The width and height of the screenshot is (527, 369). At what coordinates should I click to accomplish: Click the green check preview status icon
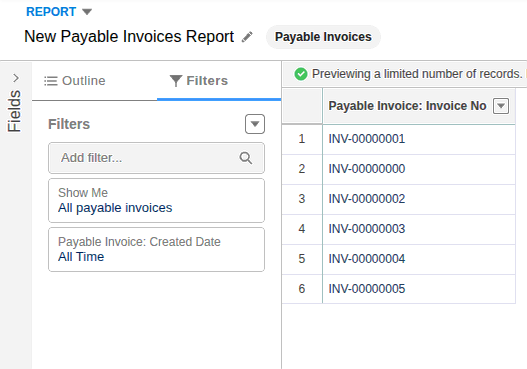pos(301,74)
